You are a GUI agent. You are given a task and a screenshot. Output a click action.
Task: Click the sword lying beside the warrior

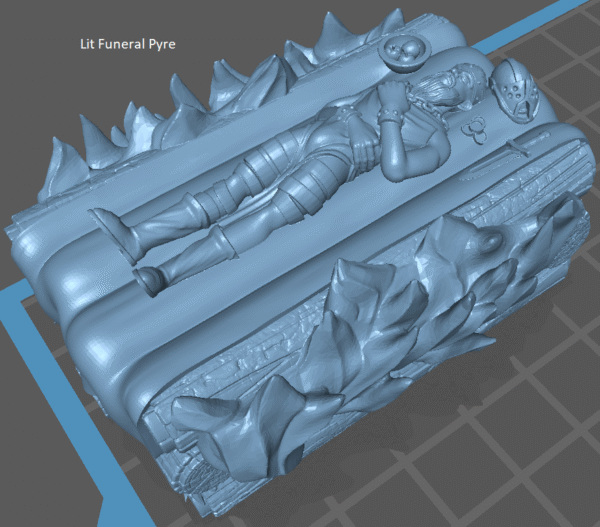[x=520, y=152]
